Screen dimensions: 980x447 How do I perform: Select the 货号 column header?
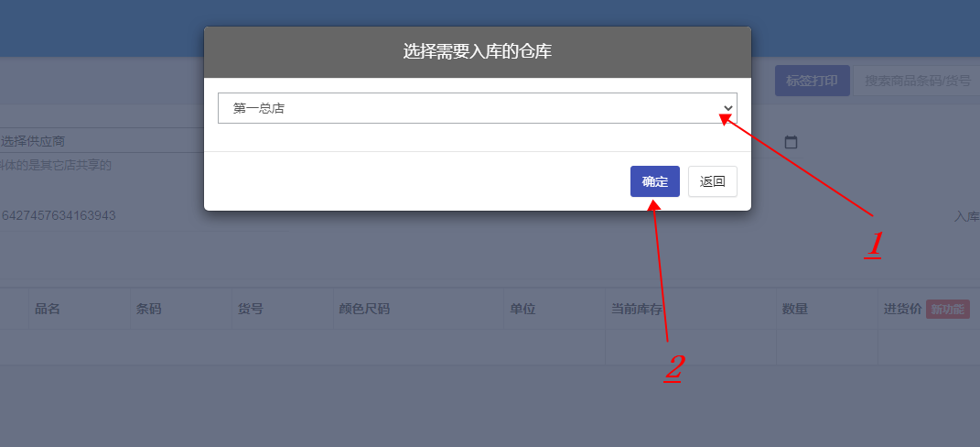[x=250, y=309]
